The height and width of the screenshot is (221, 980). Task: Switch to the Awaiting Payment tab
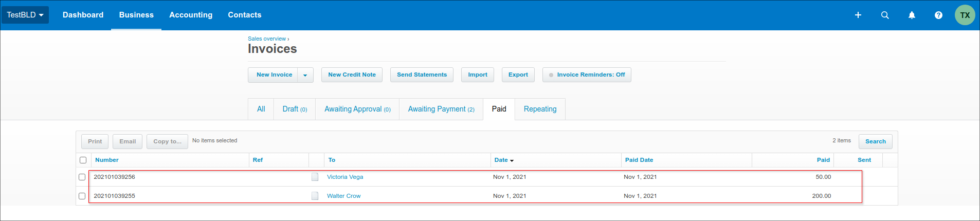tap(441, 109)
